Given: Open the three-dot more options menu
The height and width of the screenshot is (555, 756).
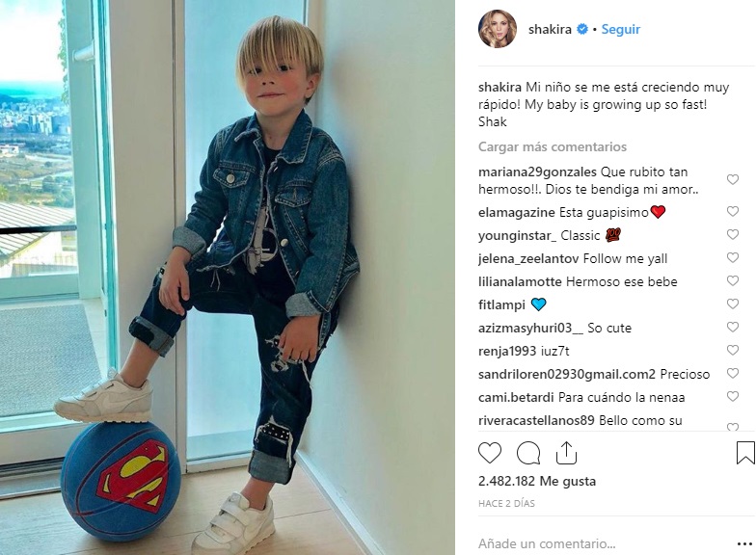Looking at the screenshot, I should (x=744, y=544).
